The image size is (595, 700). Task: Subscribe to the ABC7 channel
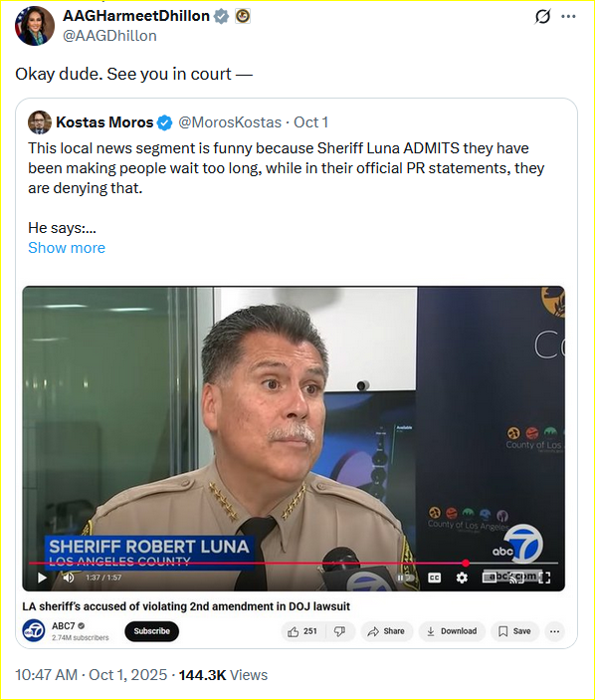click(151, 631)
